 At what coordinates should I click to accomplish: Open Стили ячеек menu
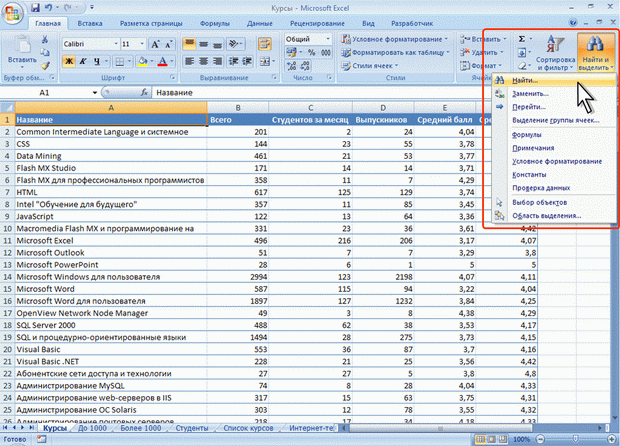coord(370,66)
